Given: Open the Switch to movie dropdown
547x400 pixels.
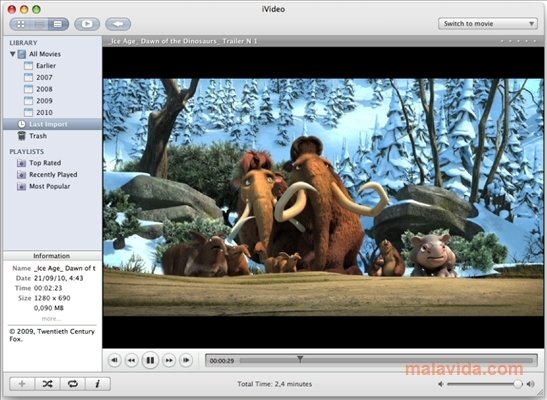Looking at the screenshot, I should (x=488, y=24).
